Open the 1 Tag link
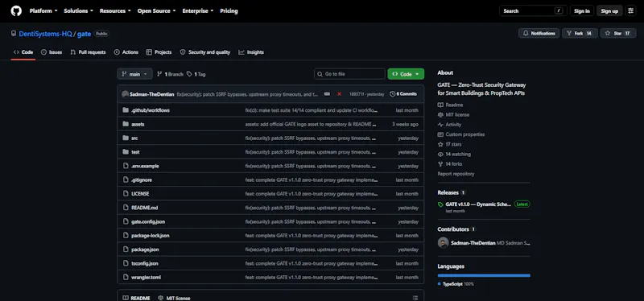This screenshot has width=644, height=301. click(x=196, y=74)
